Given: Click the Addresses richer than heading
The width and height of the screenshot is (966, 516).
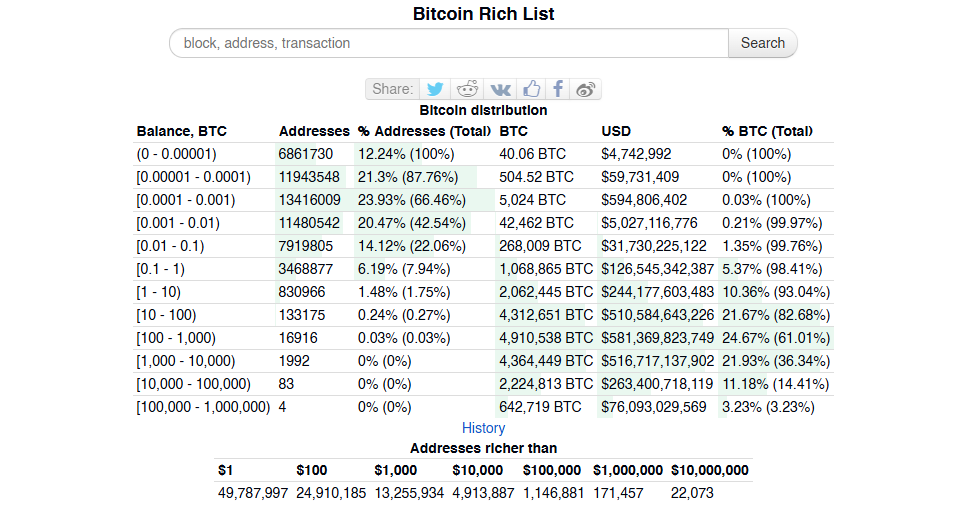Looking at the screenshot, I should tap(484, 448).
